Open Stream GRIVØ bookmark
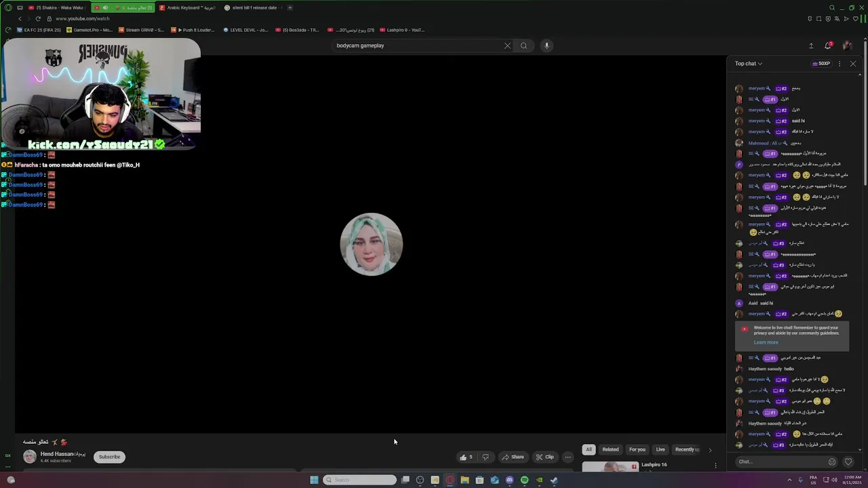 (141, 30)
